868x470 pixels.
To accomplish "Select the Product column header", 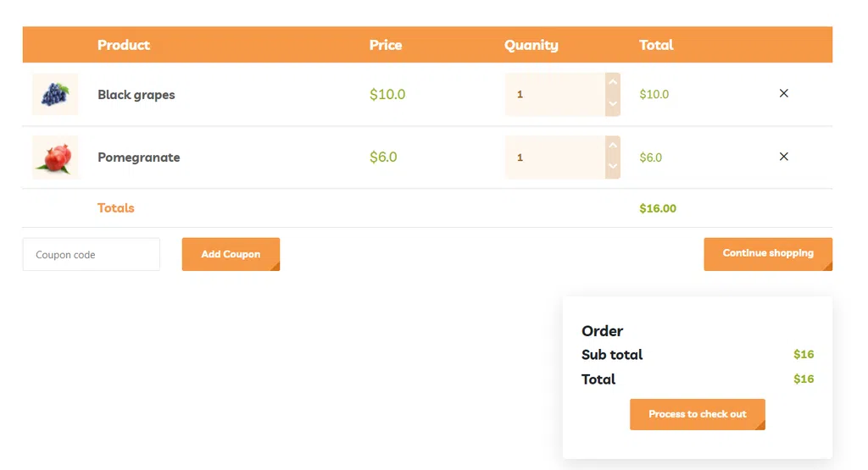I will (124, 45).
